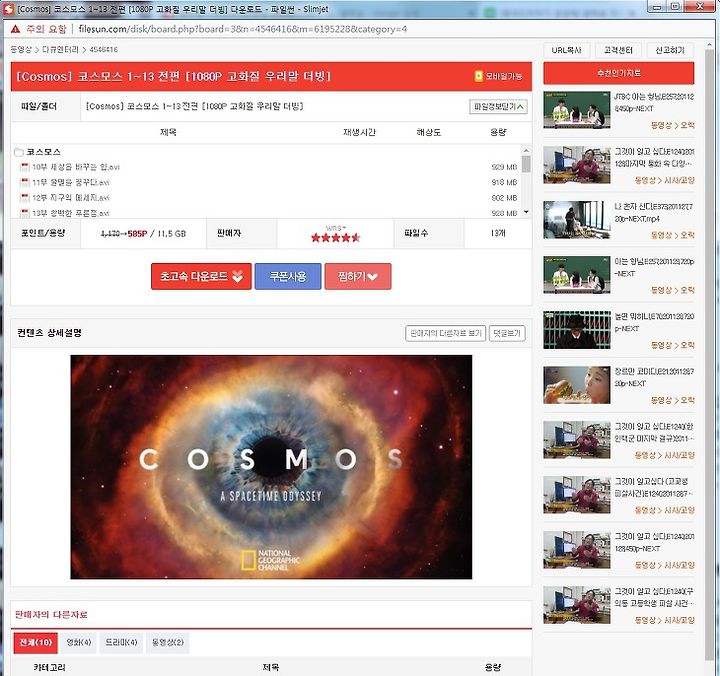Click the 11부 file name row

tap(71, 182)
